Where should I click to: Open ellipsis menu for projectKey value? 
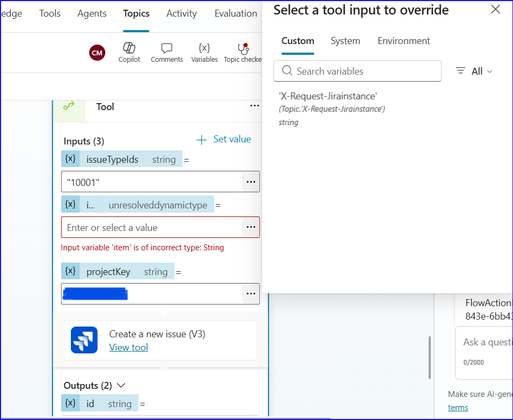[x=251, y=294]
